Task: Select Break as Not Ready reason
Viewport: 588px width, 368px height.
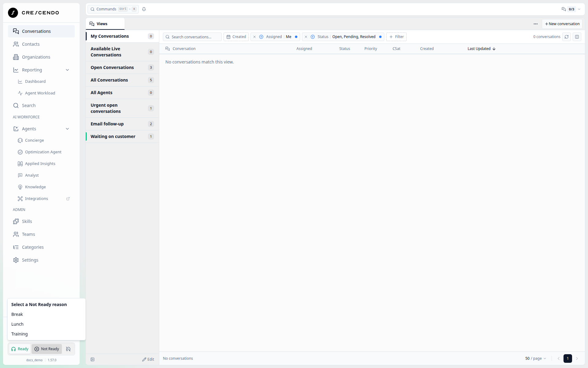Action: [x=47, y=314]
